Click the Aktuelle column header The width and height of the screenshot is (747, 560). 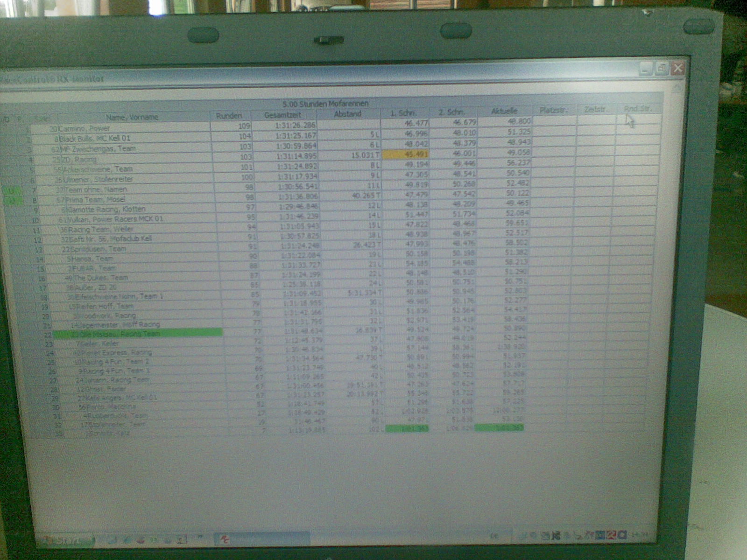coord(504,111)
